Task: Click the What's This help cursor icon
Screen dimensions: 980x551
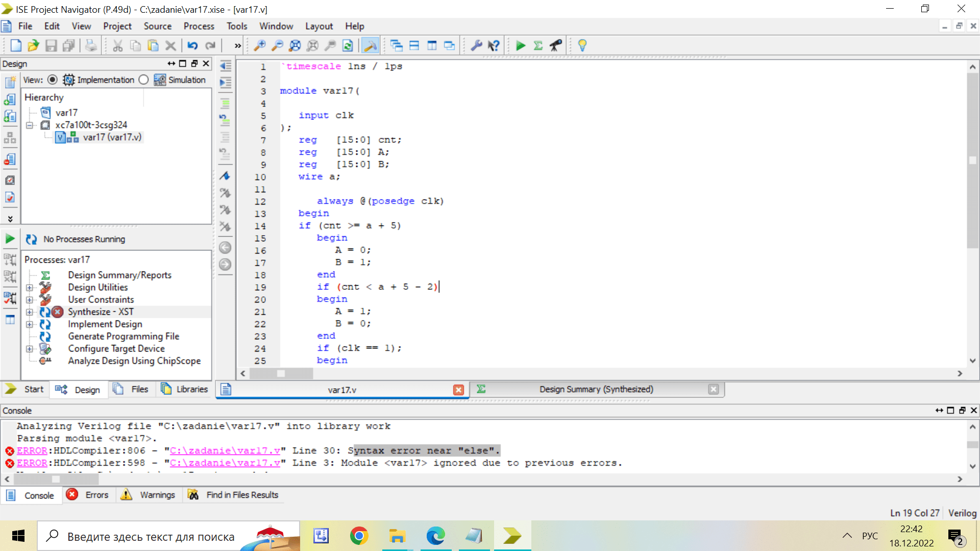Action: point(494,46)
